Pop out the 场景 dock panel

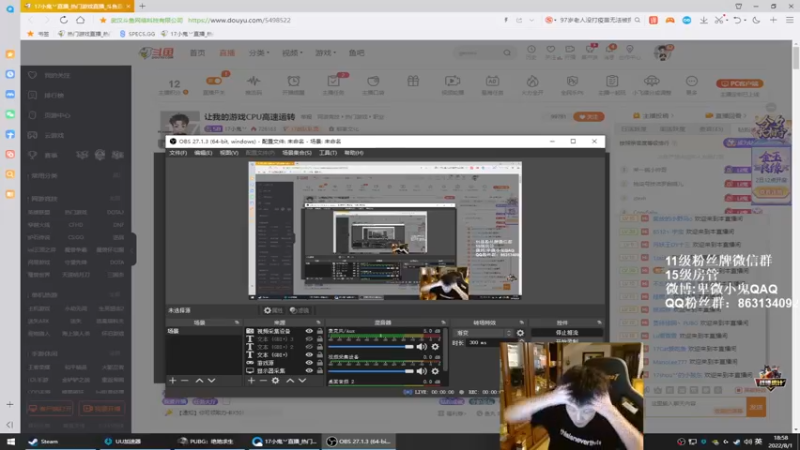[237, 322]
